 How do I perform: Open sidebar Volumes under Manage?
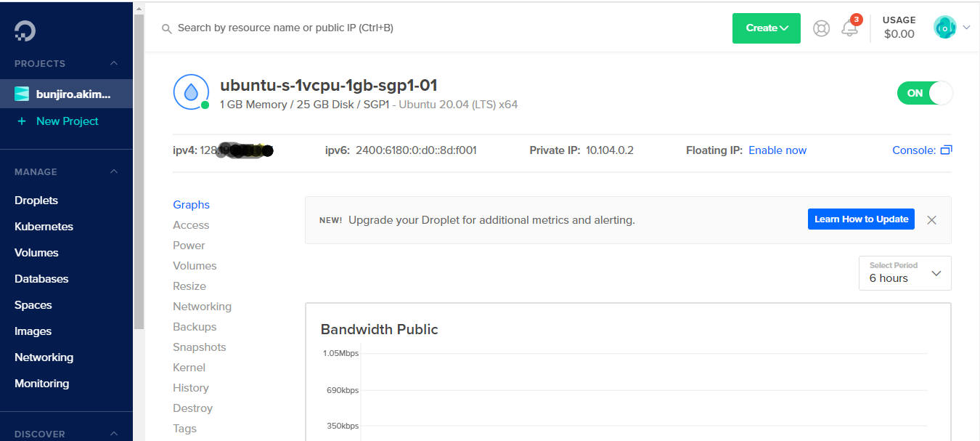(x=36, y=253)
